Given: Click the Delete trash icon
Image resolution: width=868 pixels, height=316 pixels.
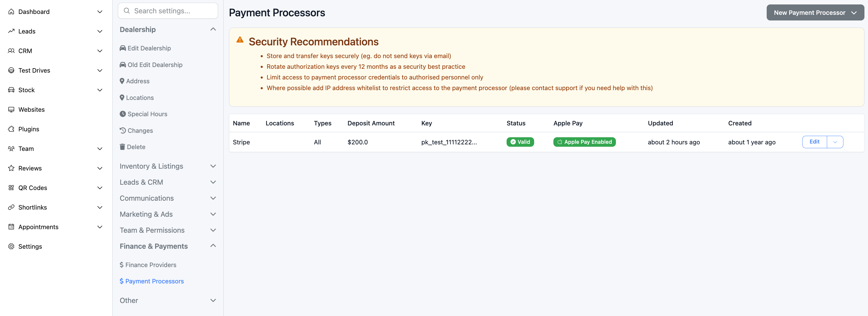Looking at the screenshot, I should [122, 147].
